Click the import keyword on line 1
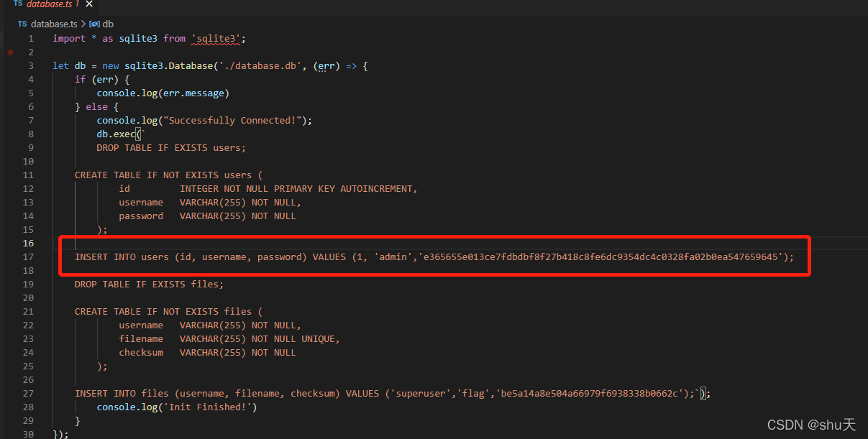This screenshot has height=439, width=868. (x=69, y=39)
